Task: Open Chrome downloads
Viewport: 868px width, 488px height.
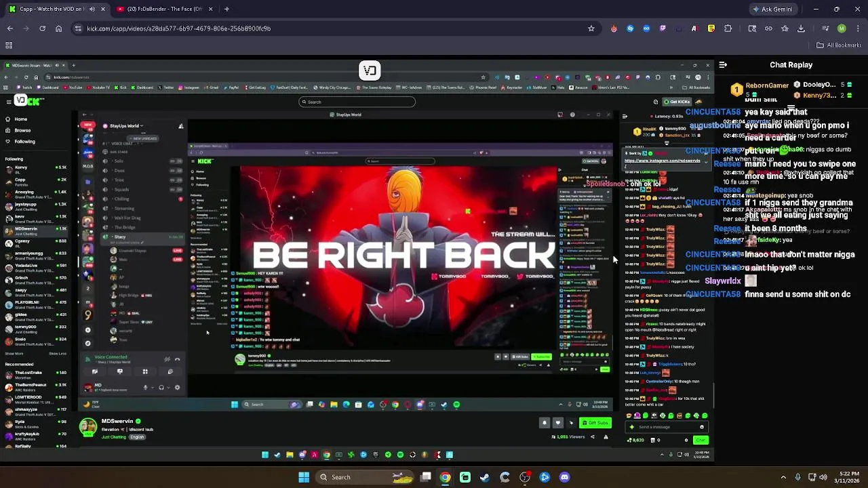Action: coord(801,28)
